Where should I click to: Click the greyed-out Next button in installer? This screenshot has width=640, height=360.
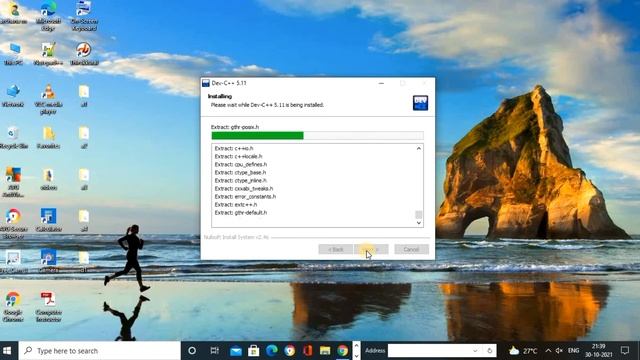371,249
